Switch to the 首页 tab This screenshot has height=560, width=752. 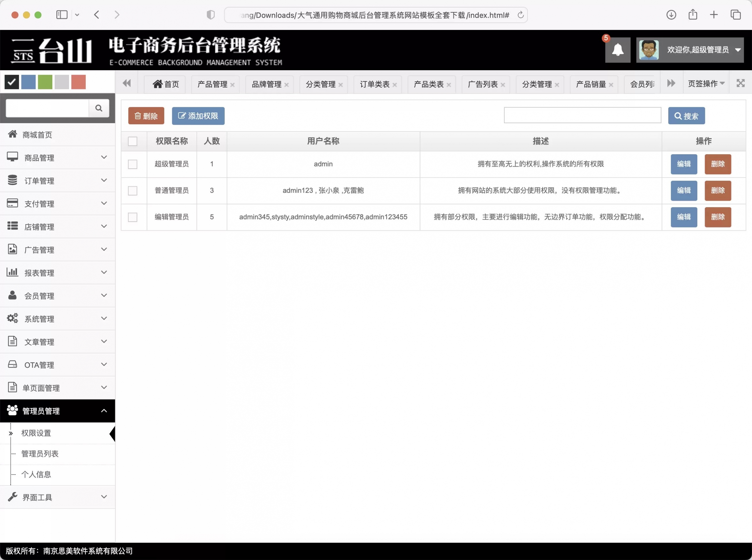165,84
